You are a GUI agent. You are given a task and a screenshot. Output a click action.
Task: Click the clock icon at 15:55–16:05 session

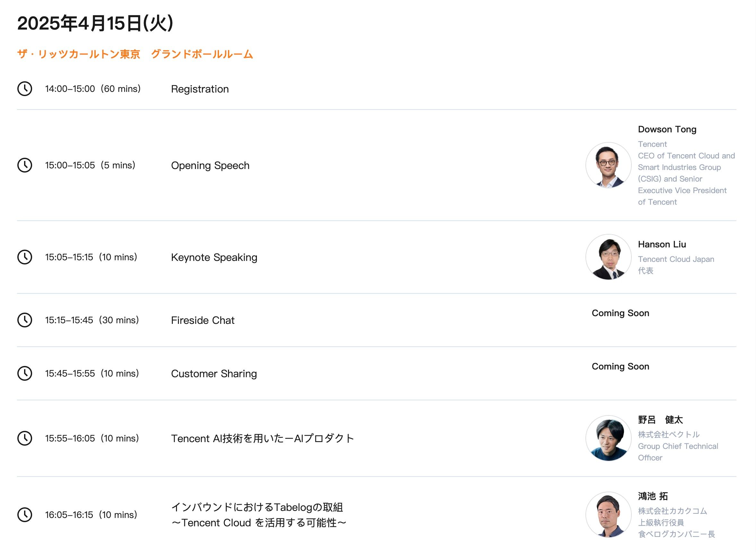25,438
